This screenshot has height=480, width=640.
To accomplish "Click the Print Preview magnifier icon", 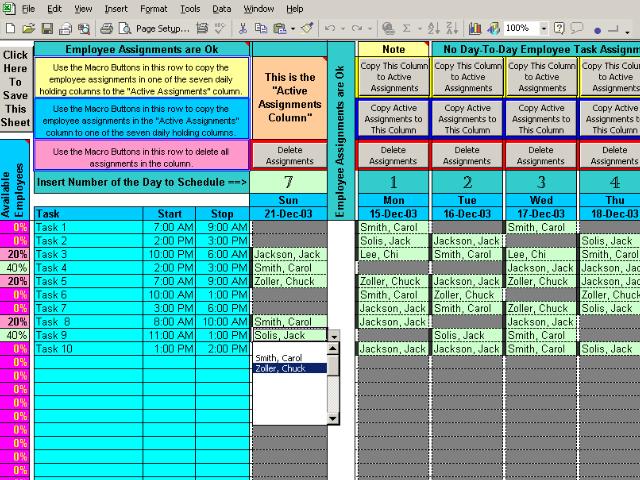I will (124, 28).
